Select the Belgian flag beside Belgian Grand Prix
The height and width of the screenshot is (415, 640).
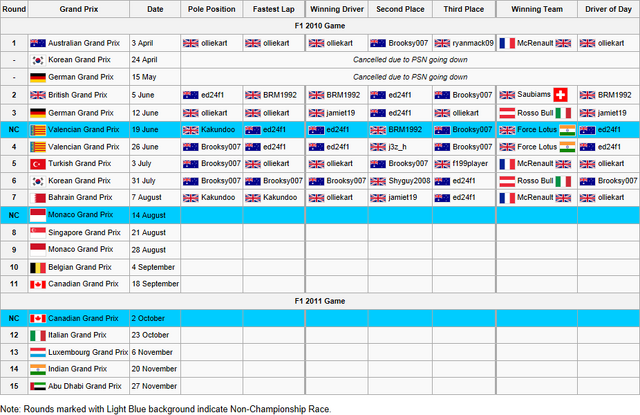(x=38, y=268)
